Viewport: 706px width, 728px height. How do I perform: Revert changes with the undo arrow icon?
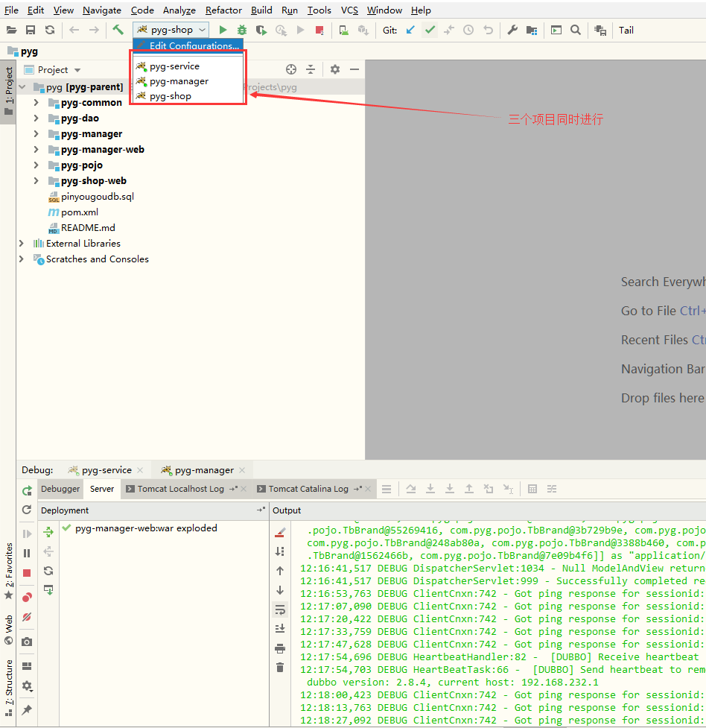pos(488,31)
